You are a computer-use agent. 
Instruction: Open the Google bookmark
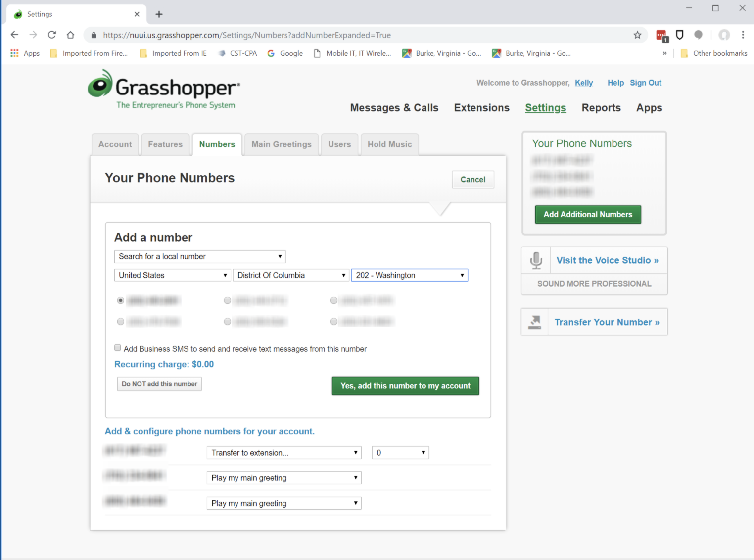point(285,53)
